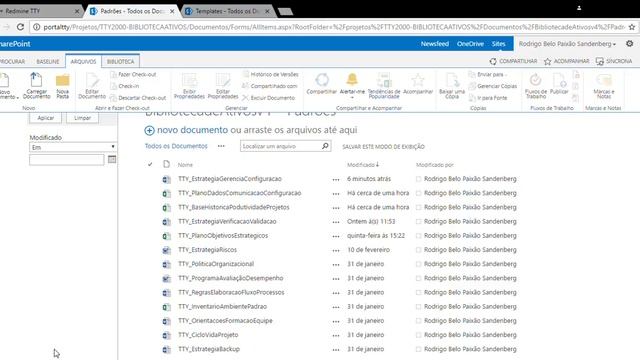
Task: Sort by the Modificado column header
Action: click(x=363, y=164)
